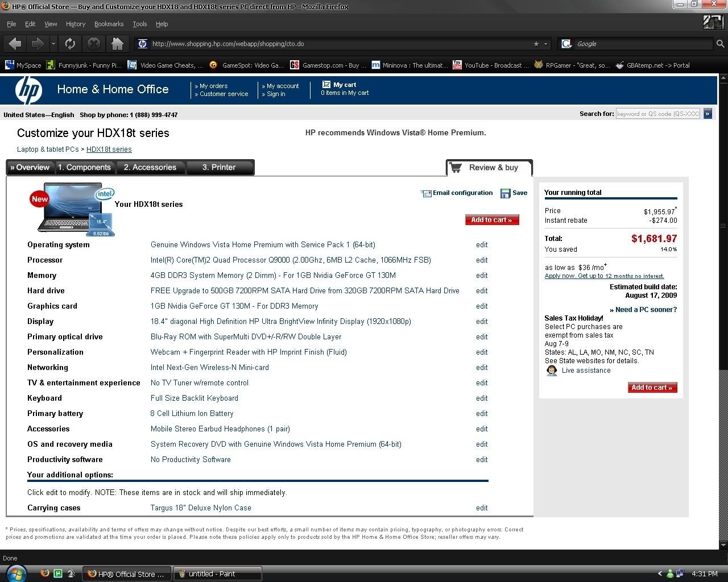Open the Google search engine selector
The width and height of the screenshot is (728, 582).
click(566, 44)
